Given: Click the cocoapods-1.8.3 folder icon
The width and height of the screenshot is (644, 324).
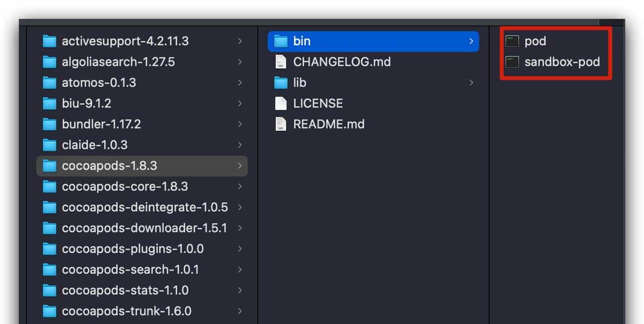Looking at the screenshot, I should pos(49,166).
